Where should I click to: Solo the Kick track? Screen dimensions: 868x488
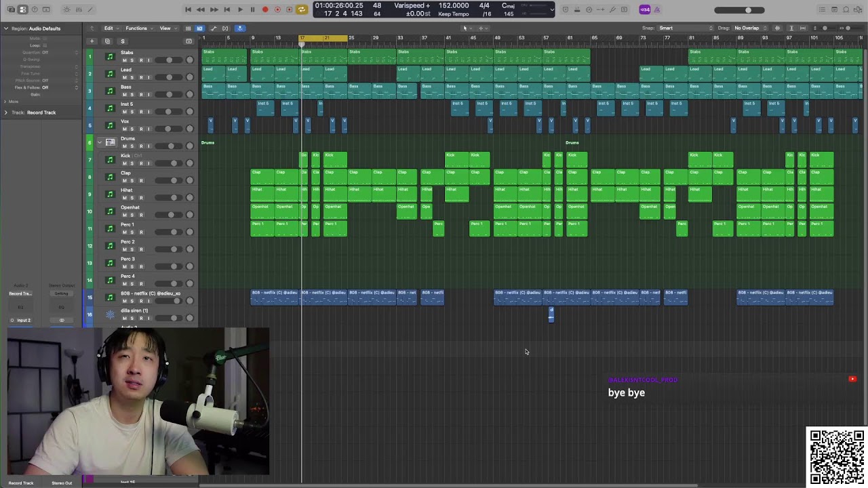point(132,163)
